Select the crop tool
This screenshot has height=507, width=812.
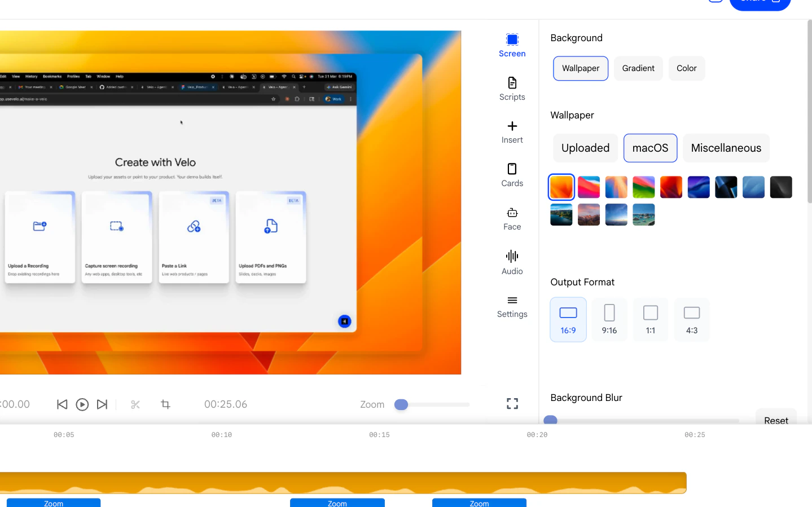click(x=165, y=404)
